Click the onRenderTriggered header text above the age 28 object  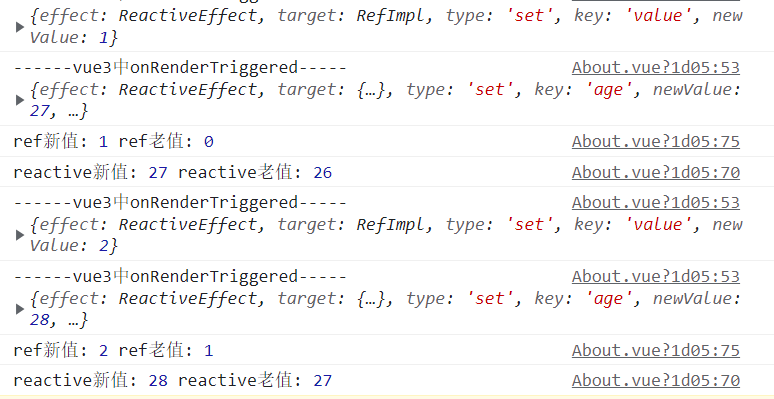[180, 277]
